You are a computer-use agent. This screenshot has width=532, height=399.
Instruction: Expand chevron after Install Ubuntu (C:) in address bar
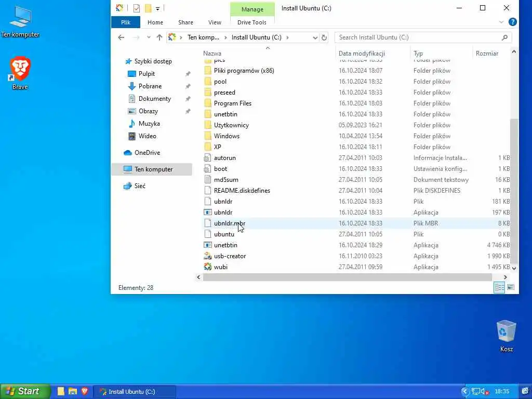[x=287, y=37]
